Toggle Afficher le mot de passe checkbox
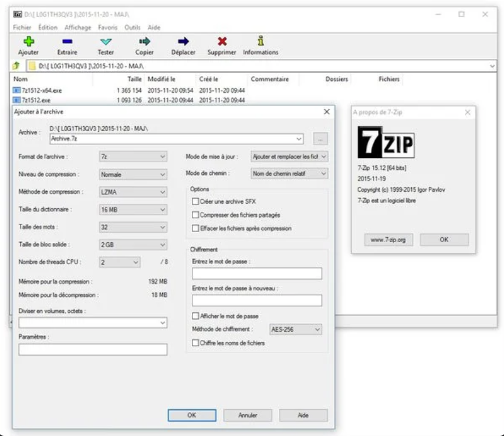Image resolution: width=504 pixels, height=436 pixels. [196, 316]
